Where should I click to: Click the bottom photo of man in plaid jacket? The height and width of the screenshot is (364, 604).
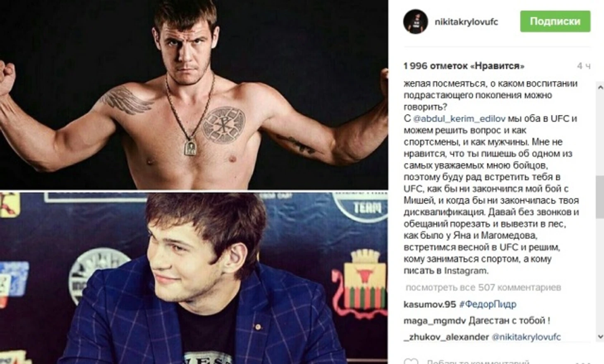tap(194, 278)
